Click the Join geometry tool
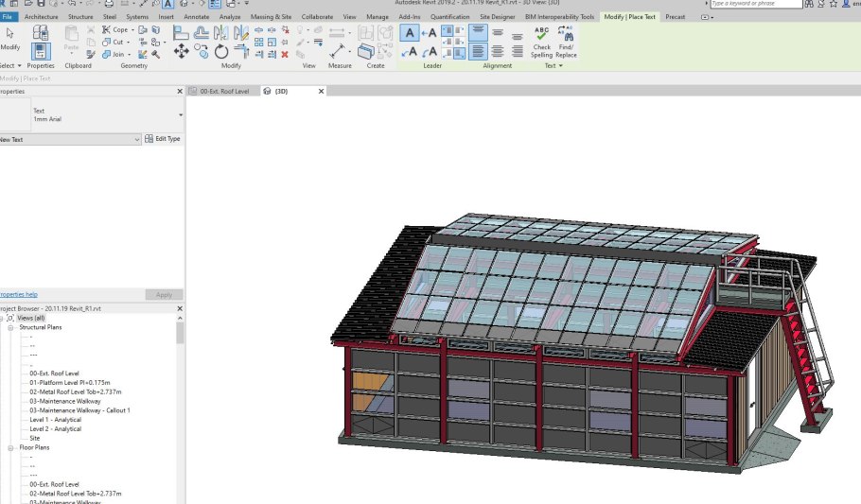Screen dimensions: 861x504 click(114, 54)
